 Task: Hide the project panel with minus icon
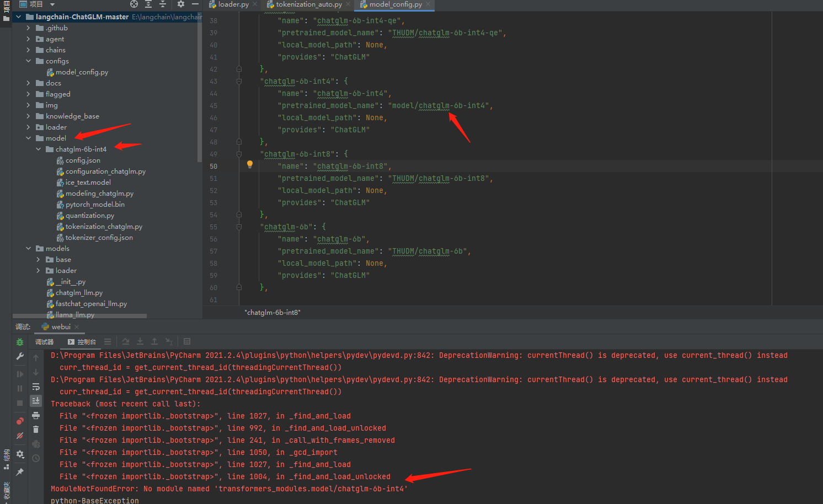click(195, 4)
